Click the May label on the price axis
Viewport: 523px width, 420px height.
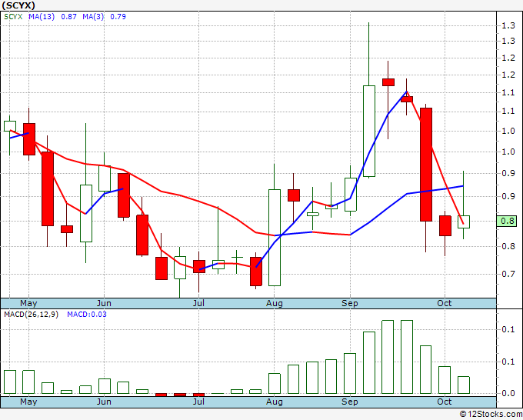pos(28,303)
